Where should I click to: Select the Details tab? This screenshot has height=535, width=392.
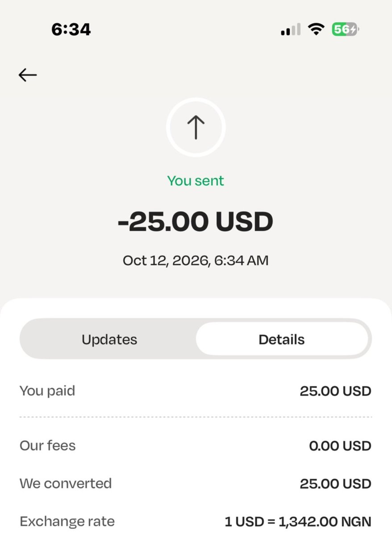(282, 340)
